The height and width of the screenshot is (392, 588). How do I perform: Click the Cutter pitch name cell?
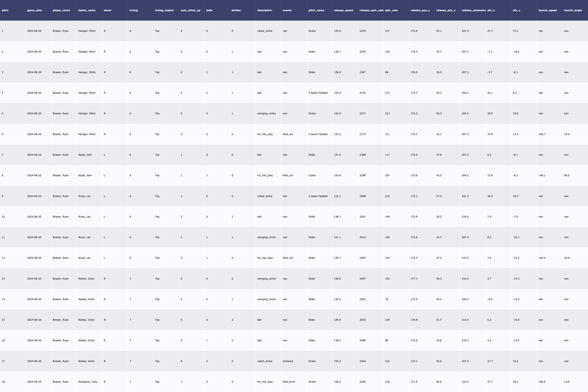point(312,175)
